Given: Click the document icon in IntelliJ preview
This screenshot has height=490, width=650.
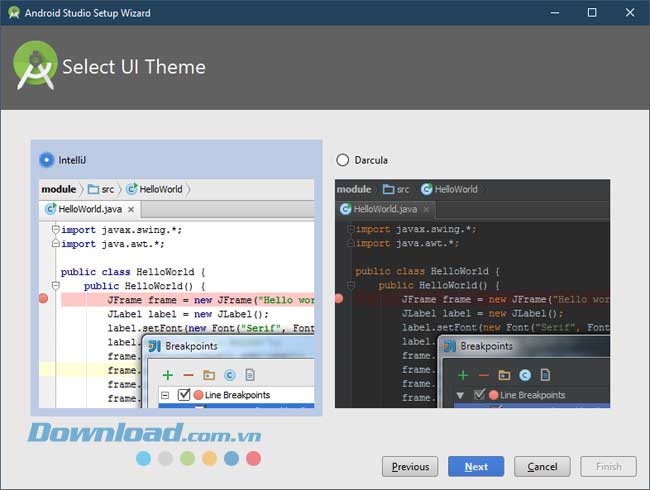Looking at the screenshot, I should (x=250, y=375).
